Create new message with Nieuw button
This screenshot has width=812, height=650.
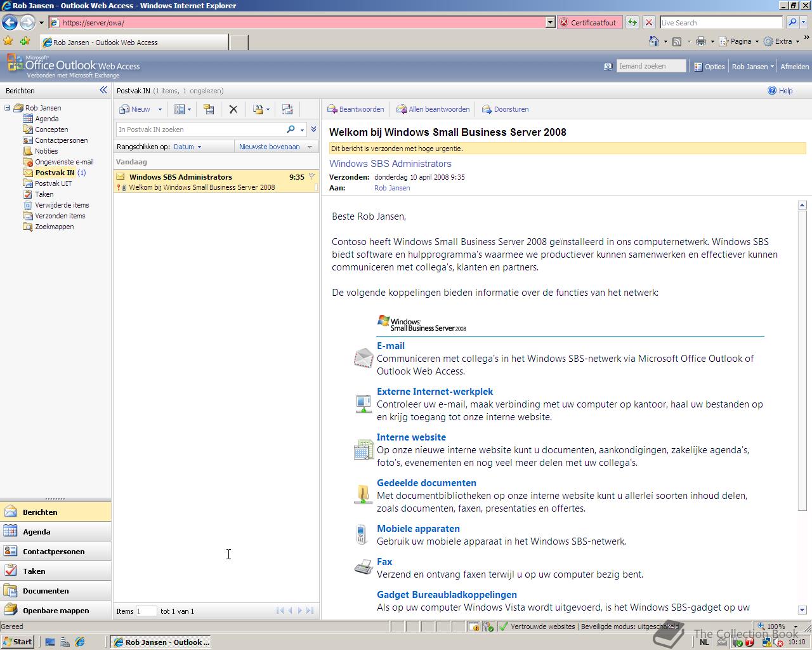pos(135,109)
